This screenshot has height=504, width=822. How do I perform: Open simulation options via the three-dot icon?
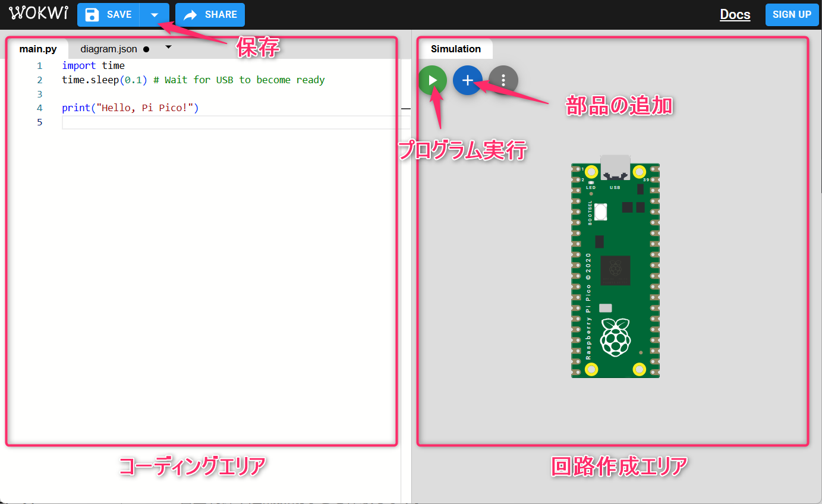tap(503, 80)
